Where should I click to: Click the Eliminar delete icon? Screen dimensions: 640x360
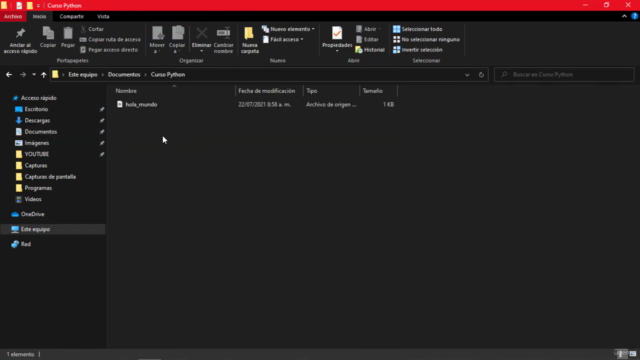coord(202,39)
